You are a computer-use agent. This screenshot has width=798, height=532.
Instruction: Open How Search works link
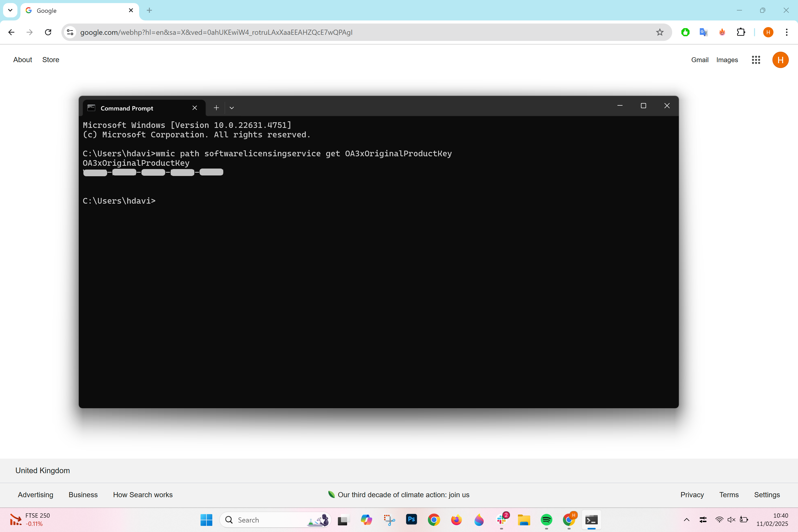point(143,495)
